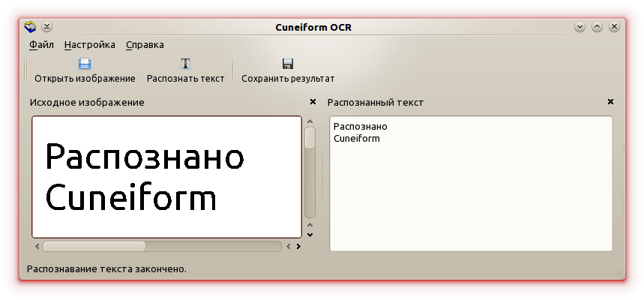The image size is (644, 300).
Task: Click the word Распознано in the recognized text
Action: click(x=360, y=127)
